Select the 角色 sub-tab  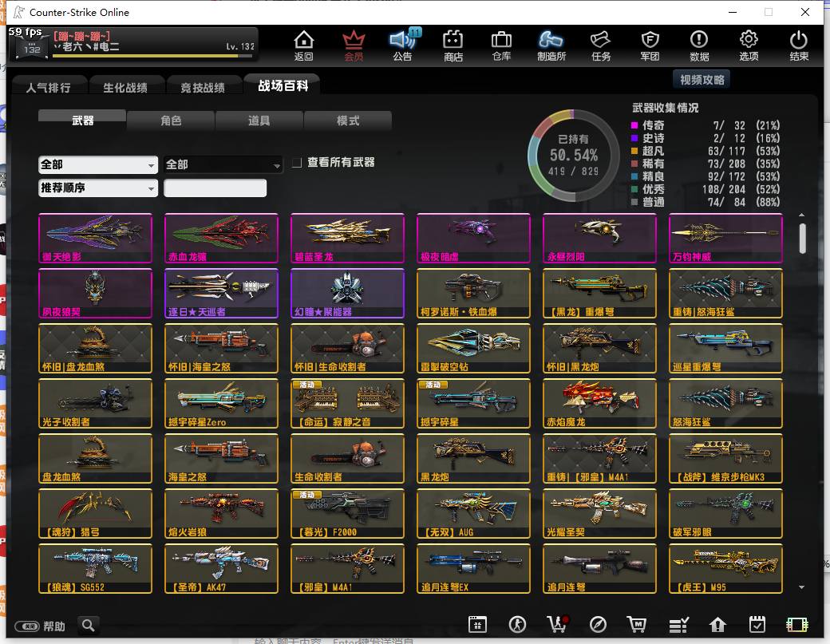171,121
